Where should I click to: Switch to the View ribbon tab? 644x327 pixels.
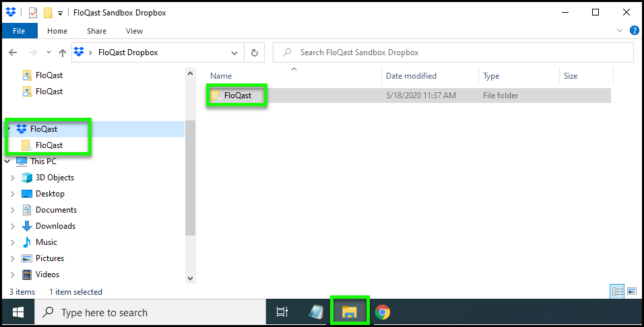click(x=134, y=31)
